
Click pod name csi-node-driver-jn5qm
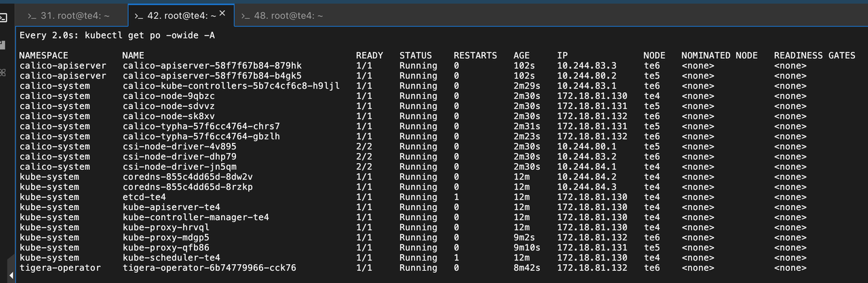click(180, 167)
